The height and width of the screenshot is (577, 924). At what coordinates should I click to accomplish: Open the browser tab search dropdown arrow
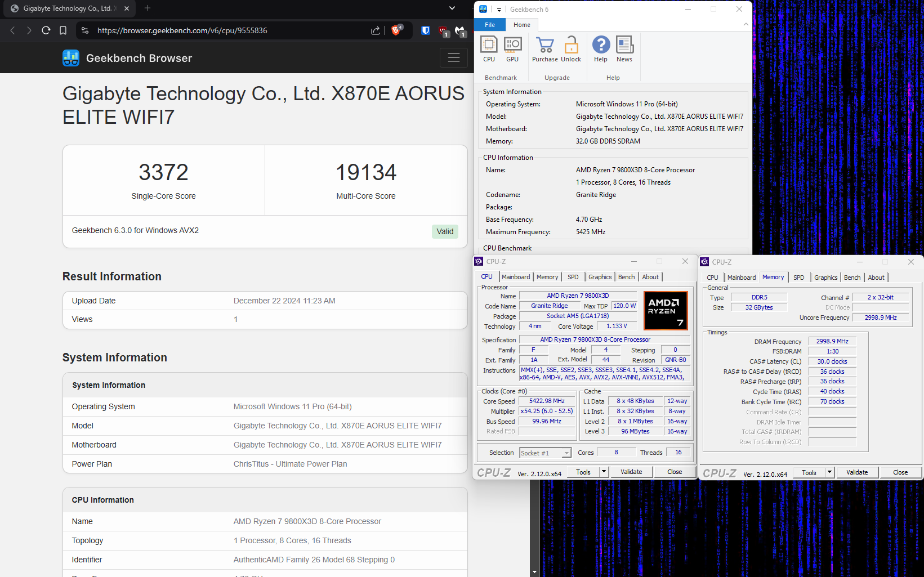tap(452, 8)
